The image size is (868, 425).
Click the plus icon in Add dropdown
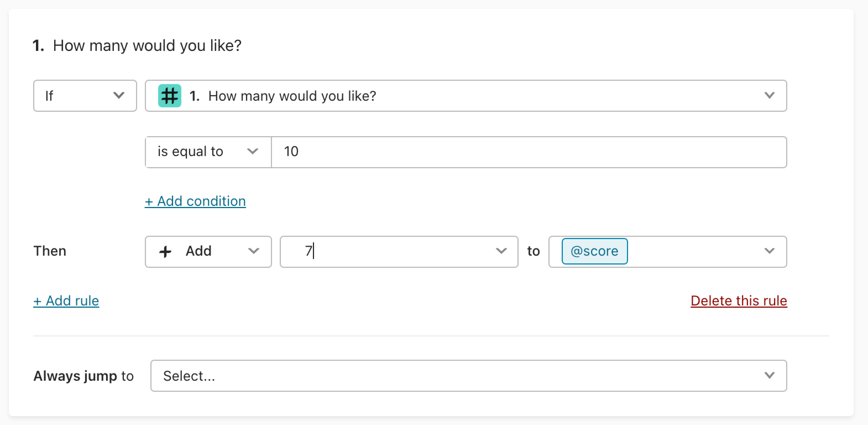(165, 252)
